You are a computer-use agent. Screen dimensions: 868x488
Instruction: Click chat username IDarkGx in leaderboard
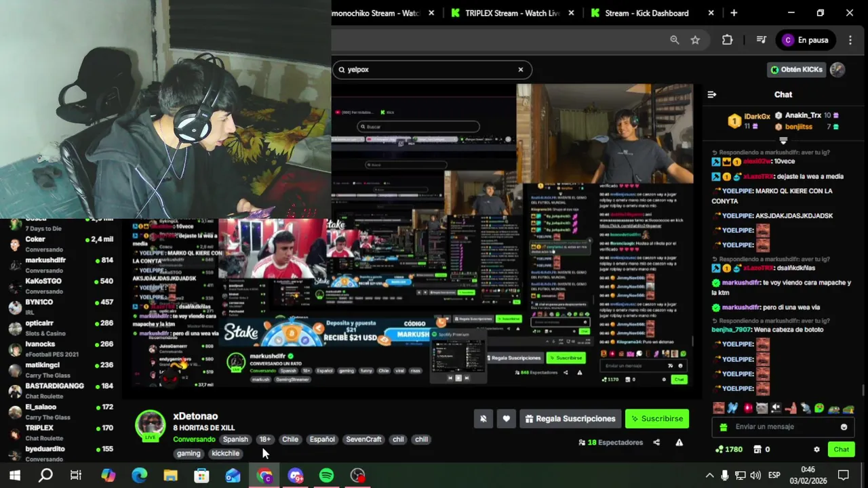(757, 117)
